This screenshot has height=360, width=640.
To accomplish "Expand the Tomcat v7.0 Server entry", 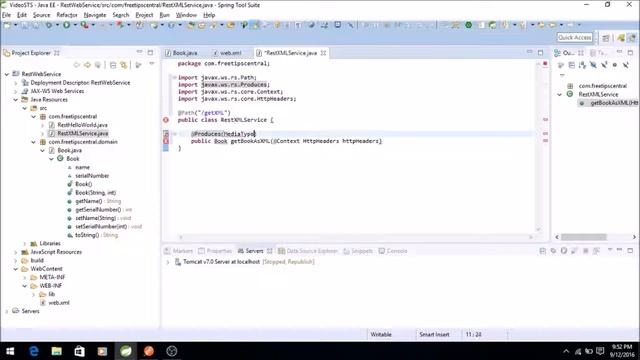I will (168, 262).
